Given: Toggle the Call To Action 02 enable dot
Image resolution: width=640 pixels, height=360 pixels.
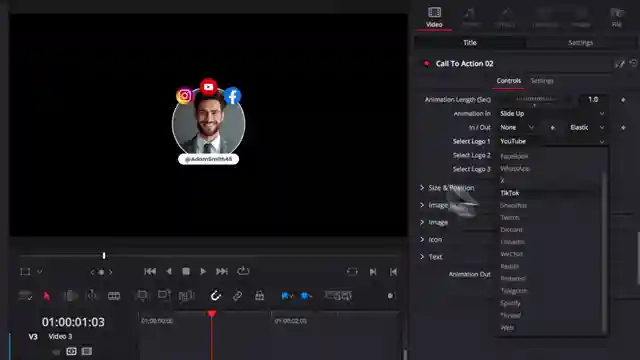Looking at the screenshot, I should (427, 63).
